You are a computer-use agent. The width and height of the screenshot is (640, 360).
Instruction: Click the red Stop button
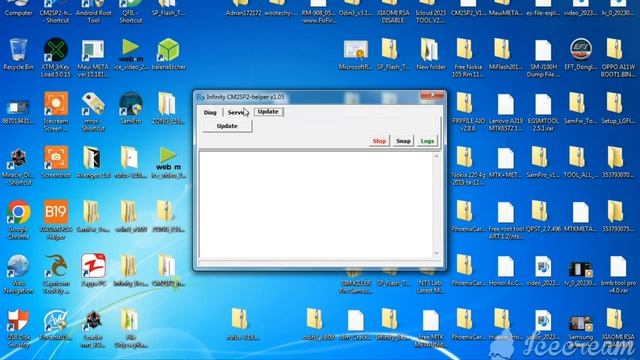click(x=379, y=141)
